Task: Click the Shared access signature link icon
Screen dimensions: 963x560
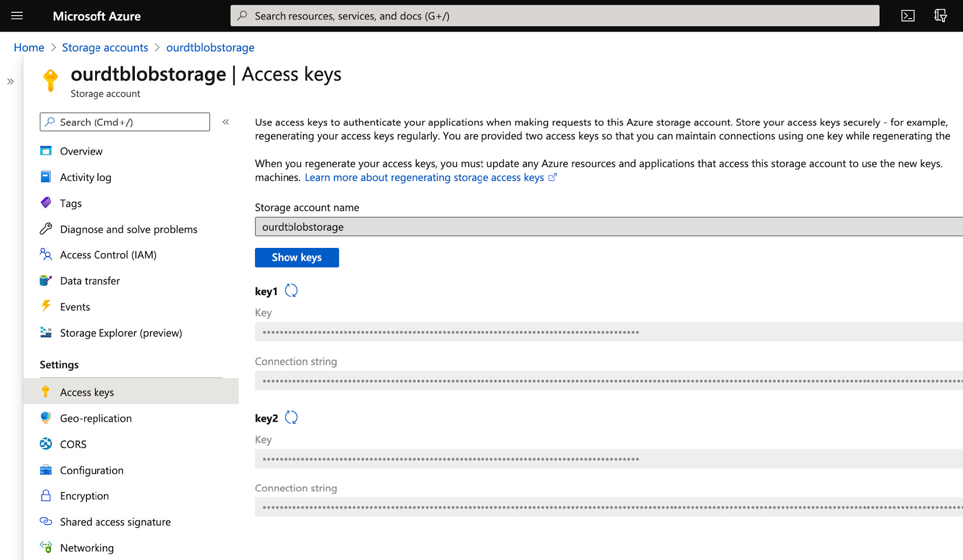Action: click(x=46, y=521)
